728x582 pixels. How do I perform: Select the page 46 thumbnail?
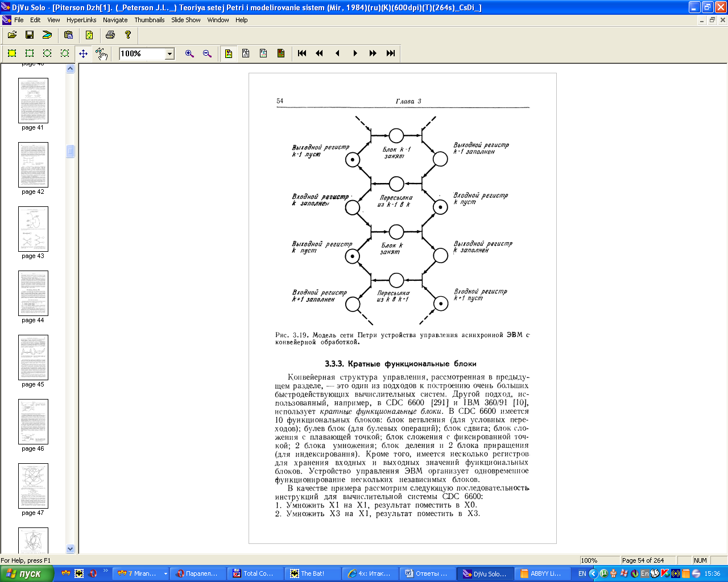coord(33,422)
